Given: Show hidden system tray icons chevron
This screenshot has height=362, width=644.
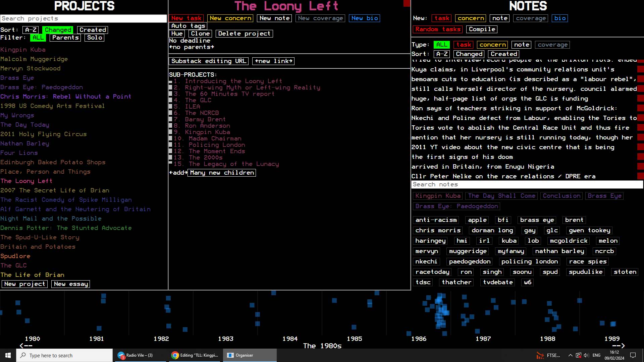Looking at the screenshot, I should coord(570,355).
